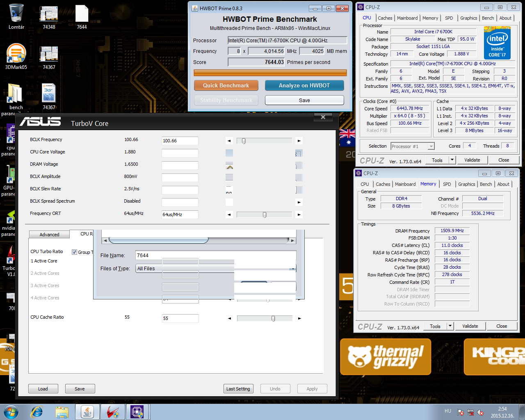Toggle the Group Tuning checkbox in TurboV
The image size is (525, 420).
coord(74,252)
